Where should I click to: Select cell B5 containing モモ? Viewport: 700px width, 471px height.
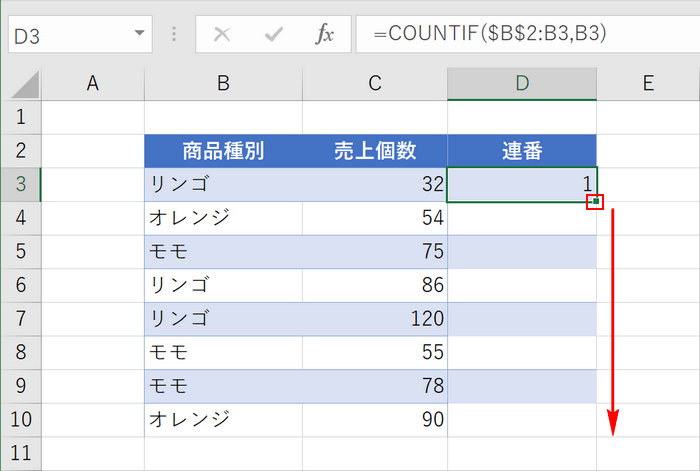223,252
